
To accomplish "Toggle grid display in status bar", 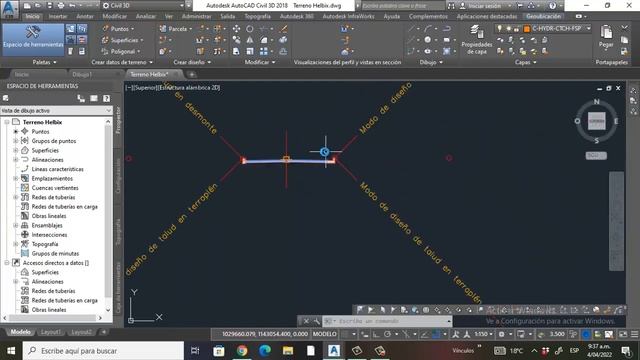I will coord(345,334).
